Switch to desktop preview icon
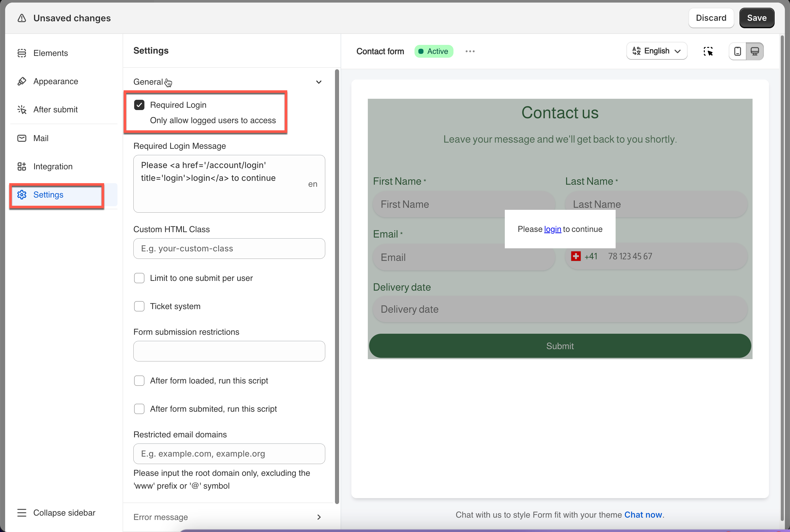This screenshot has width=790, height=532. pos(755,51)
